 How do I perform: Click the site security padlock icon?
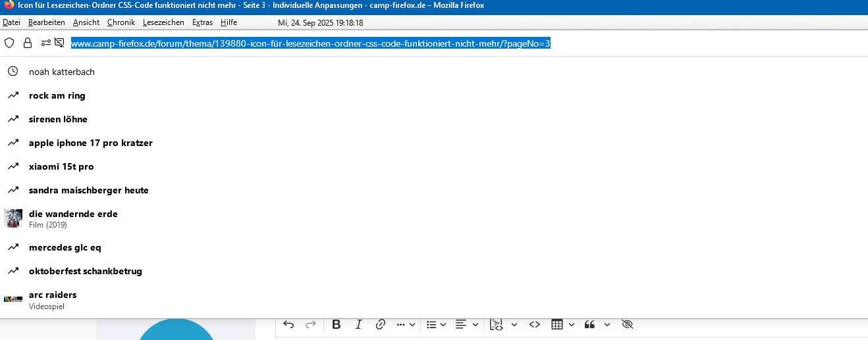[x=28, y=43]
